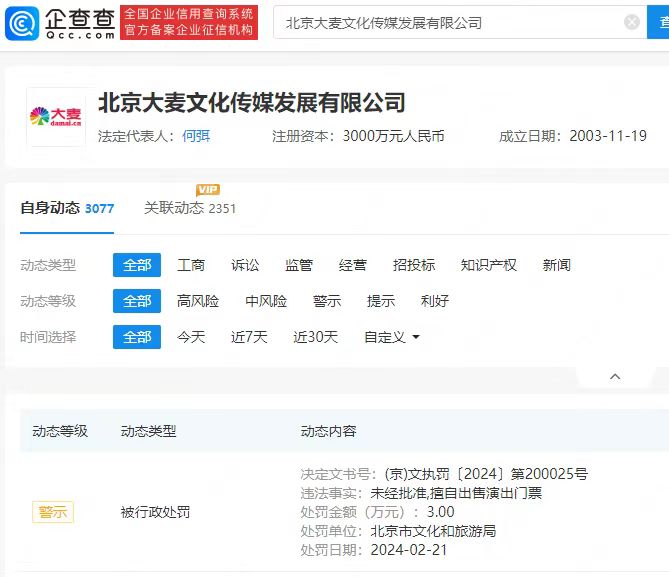This screenshot has height=577, width=669.
Task: Clear the search box with X icon
Action: click(632, 22)
